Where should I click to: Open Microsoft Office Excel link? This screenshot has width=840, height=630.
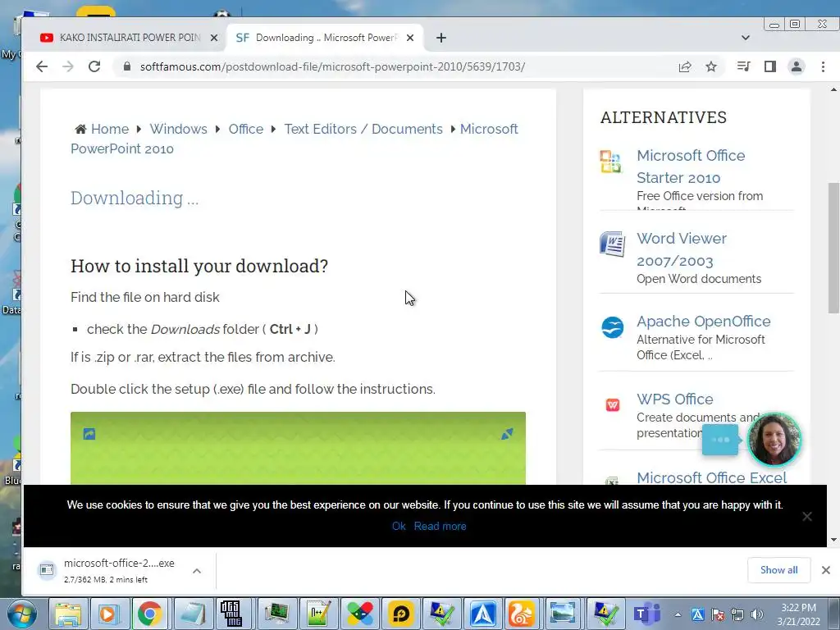[711, 477]
